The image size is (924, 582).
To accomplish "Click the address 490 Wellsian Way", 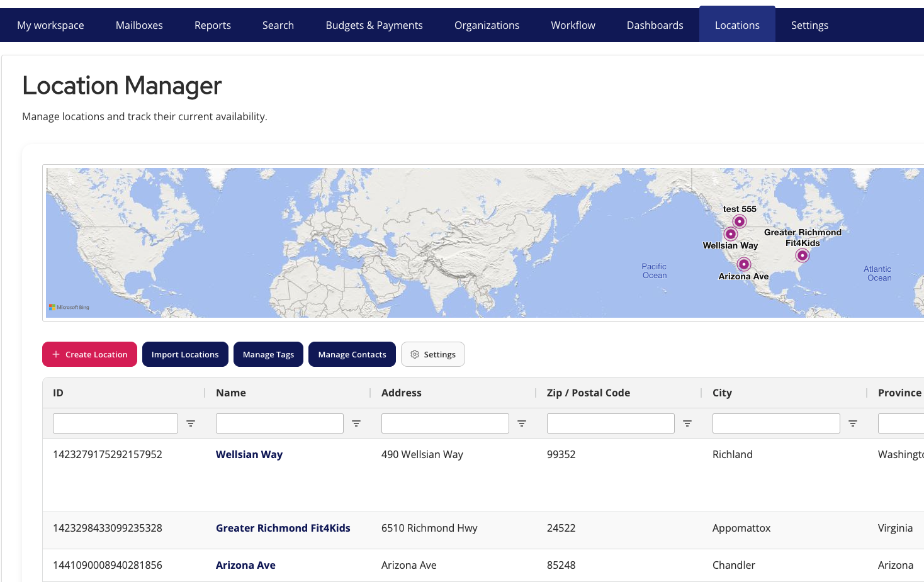I will [422, 454].
